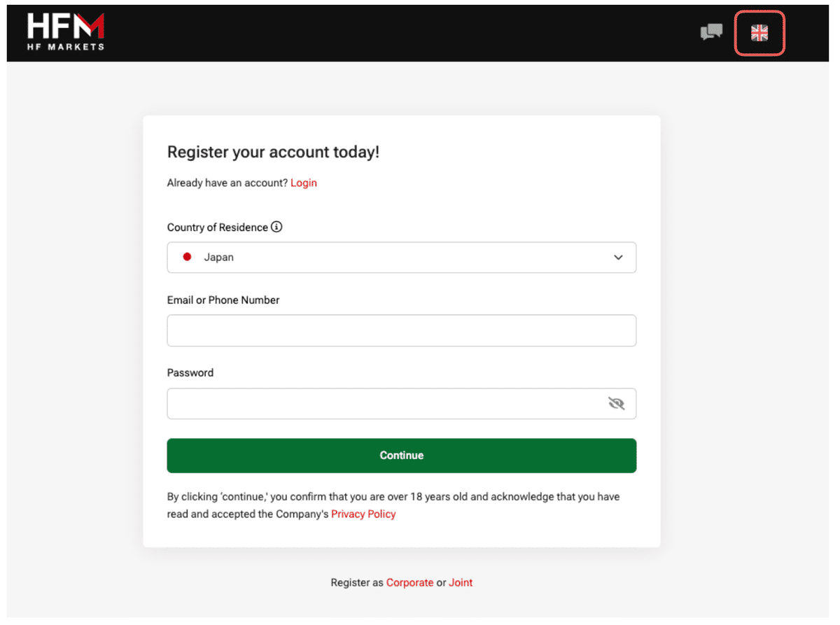
Task: Open the UK flag language selector
Action: [759, 33]
